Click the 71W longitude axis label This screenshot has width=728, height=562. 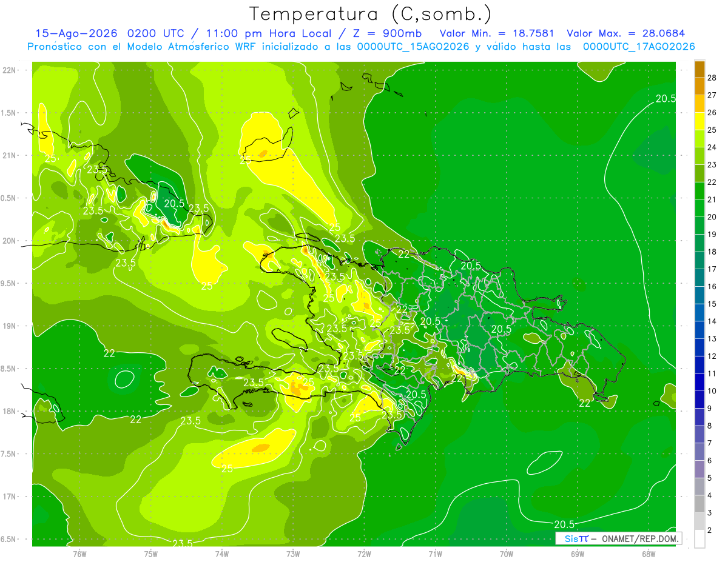click(x=435, y=554)
